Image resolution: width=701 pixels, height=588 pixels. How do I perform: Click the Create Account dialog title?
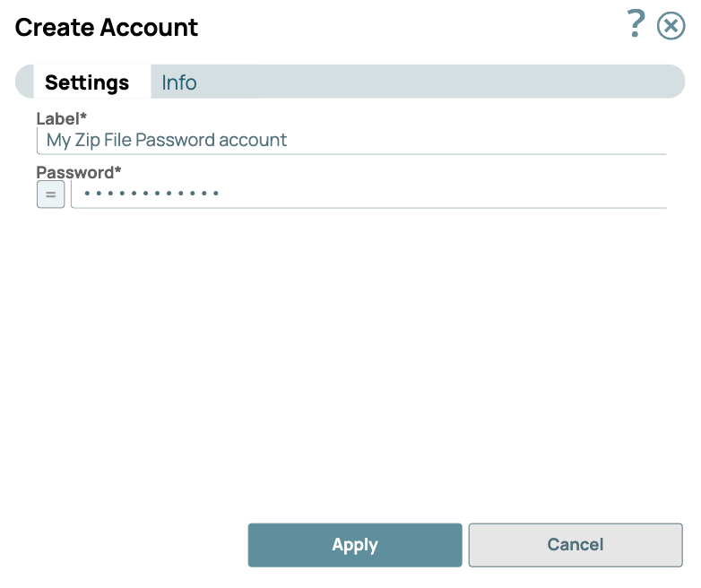tap(107, 28)
